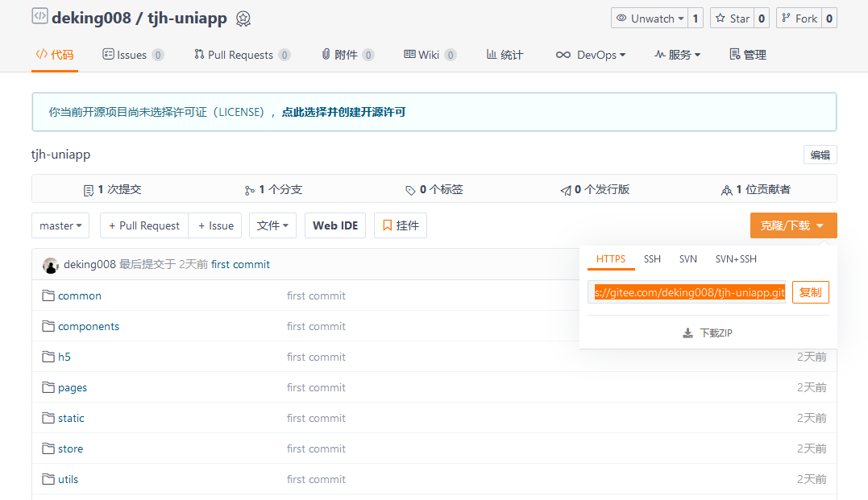
Task: Click the fork count 0 beside Fork
Action: click(829, 19)
